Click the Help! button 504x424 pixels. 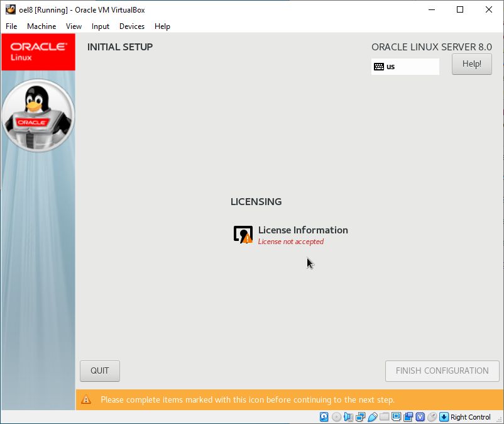click(471, 64)
